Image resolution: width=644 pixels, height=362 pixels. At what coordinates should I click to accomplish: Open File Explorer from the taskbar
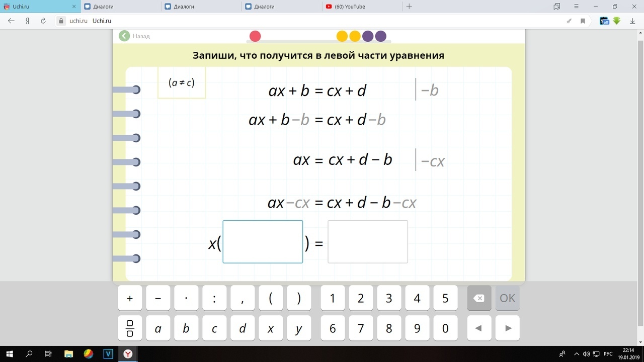[68, 354]
